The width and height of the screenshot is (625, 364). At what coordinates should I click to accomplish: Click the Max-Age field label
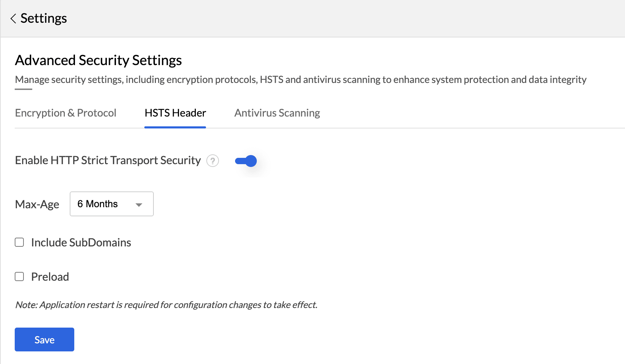[37, 204]
